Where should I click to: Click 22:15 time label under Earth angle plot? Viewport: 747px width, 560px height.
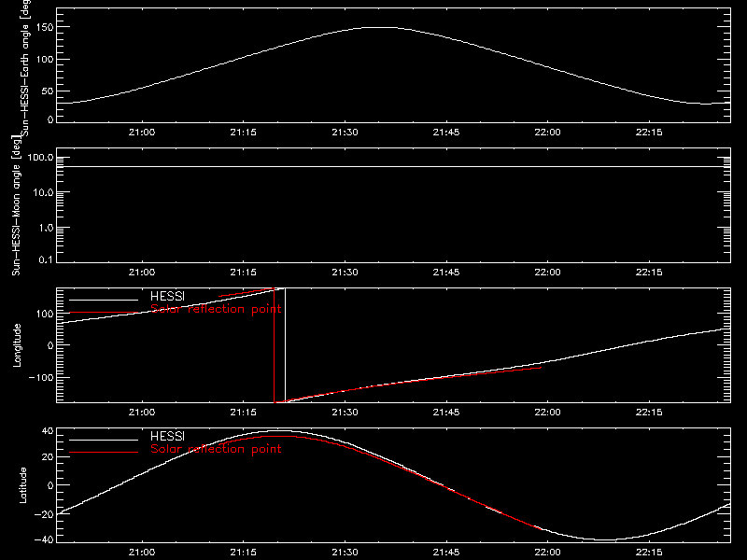tap(649, 132)
